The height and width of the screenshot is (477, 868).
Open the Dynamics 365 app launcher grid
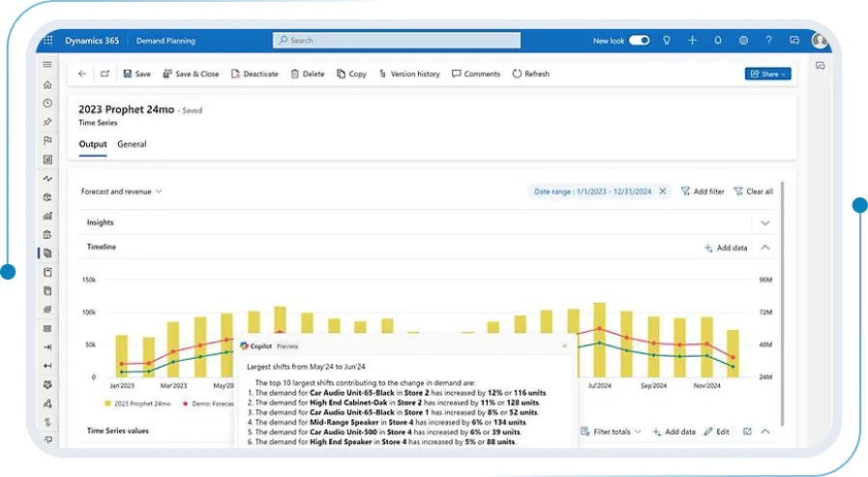(x=48, y=40)
